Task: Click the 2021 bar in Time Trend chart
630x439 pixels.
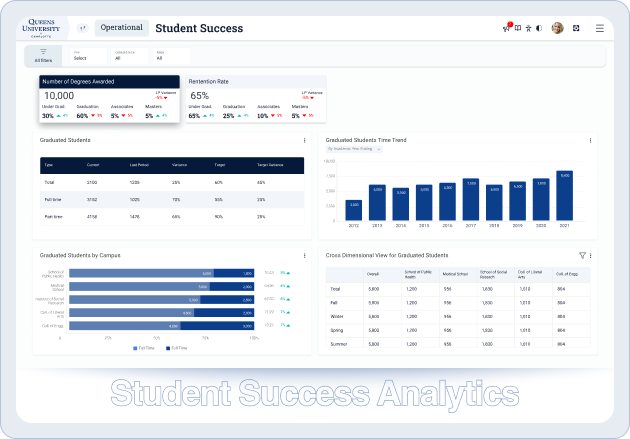Action: point(565,195)
